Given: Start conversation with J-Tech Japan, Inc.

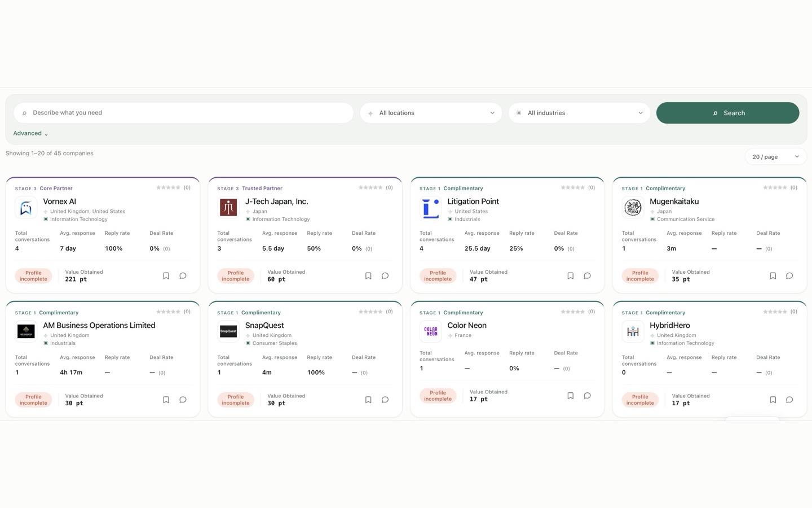Looking at the screenshot, I should (x=385, y=276).
